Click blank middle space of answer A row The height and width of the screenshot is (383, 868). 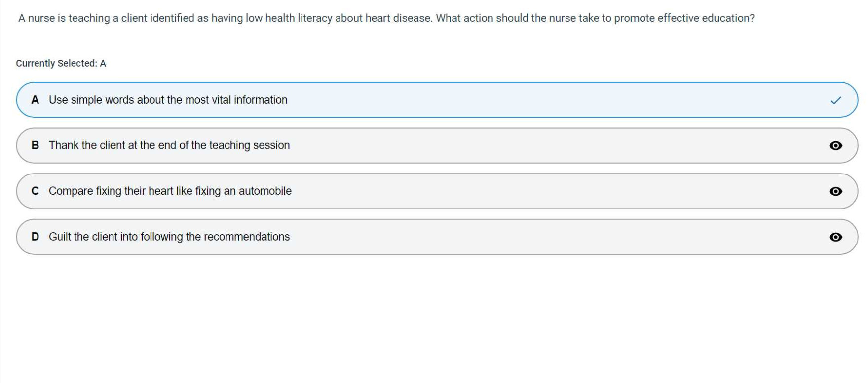[543, 100]
